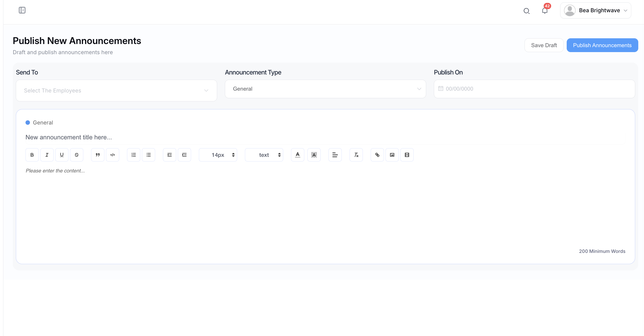Insert a blockquote
The height and width of the screenshot is (336, 644).
click(98, 155)
